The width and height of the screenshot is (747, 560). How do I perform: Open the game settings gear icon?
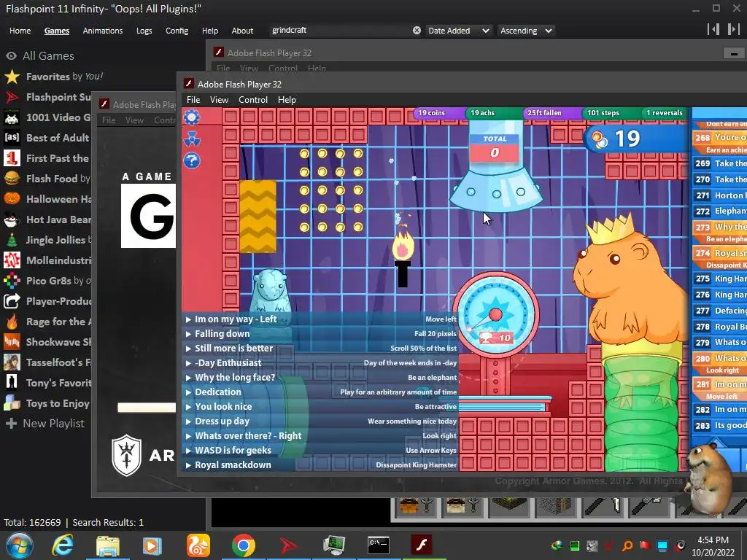tap(192, 117)
